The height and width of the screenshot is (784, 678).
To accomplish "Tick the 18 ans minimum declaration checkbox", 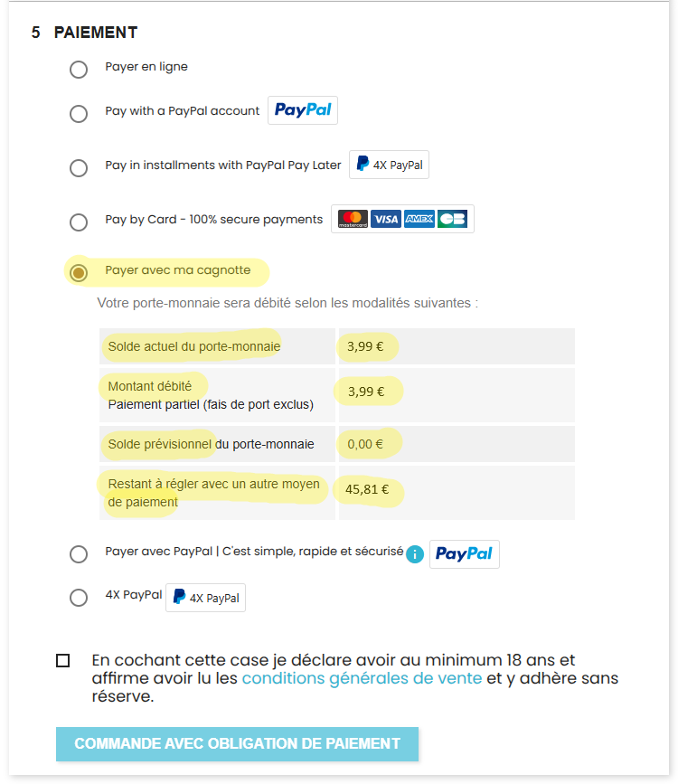I will pyautogui.click(x=62, y=661).
